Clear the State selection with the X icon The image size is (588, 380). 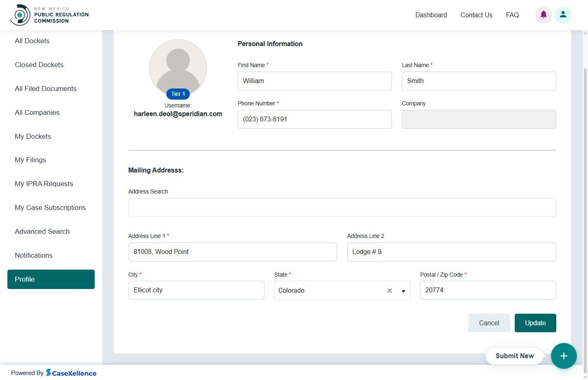(390, 291)
